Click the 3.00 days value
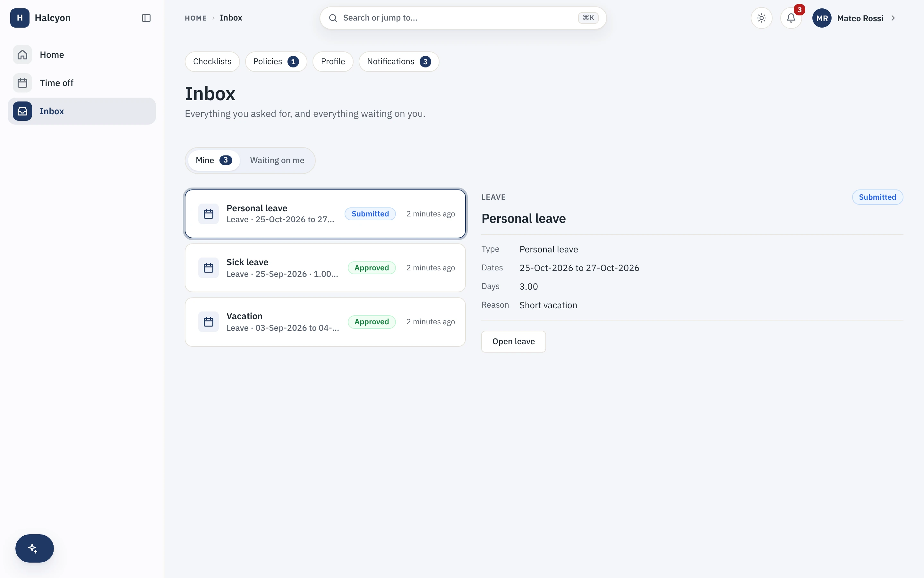This screenshot has height=578, width=924. (x=528, y=286)
